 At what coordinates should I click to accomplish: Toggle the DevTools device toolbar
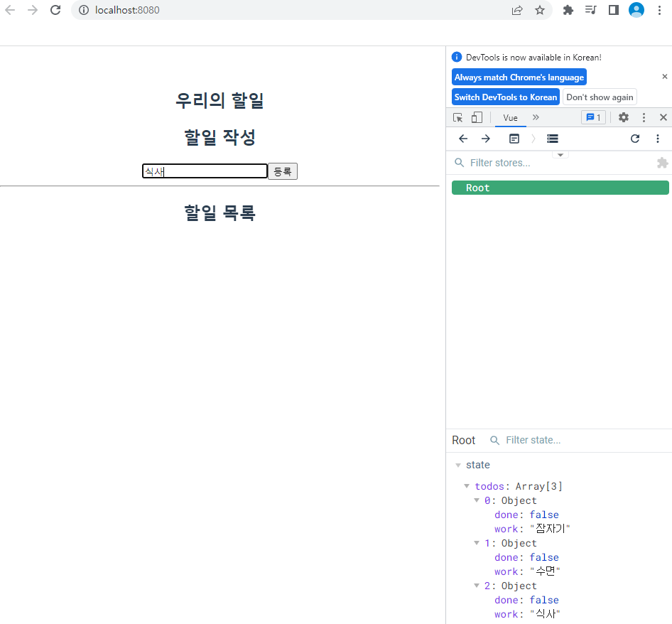pos(477,117)
